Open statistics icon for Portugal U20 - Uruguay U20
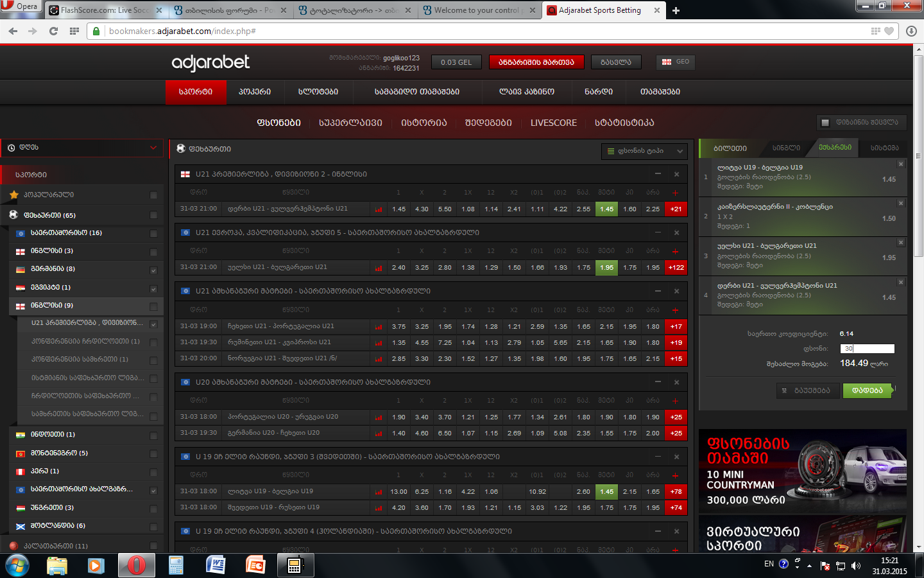 point(379,417)
